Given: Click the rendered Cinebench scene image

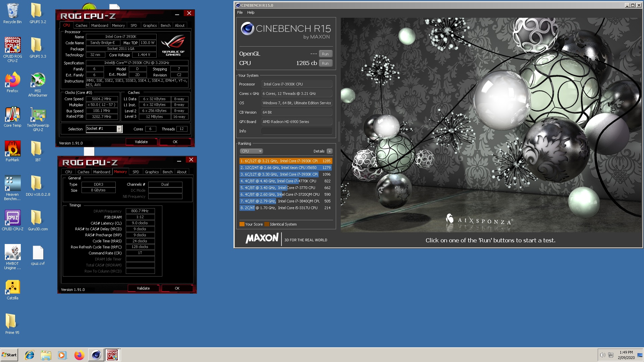Looking at the screenshot, I should point(491,125).
